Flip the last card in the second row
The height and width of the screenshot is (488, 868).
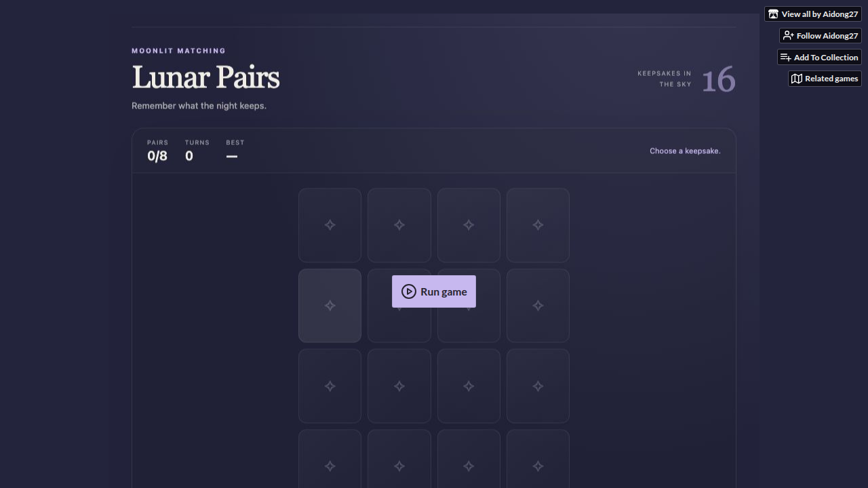(538, 306)
